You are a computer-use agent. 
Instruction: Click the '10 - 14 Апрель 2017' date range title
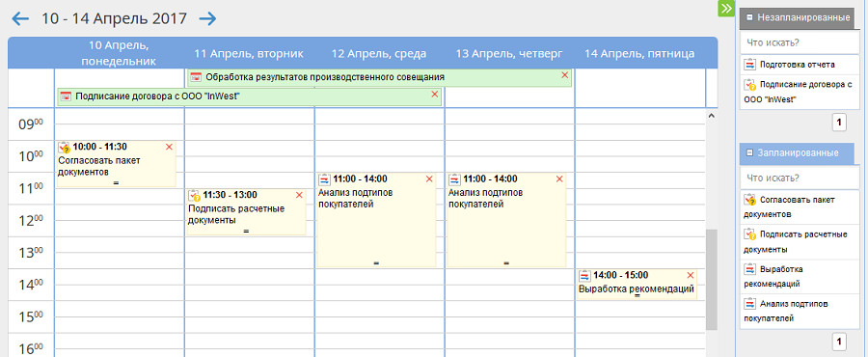(x=114, y=19)
